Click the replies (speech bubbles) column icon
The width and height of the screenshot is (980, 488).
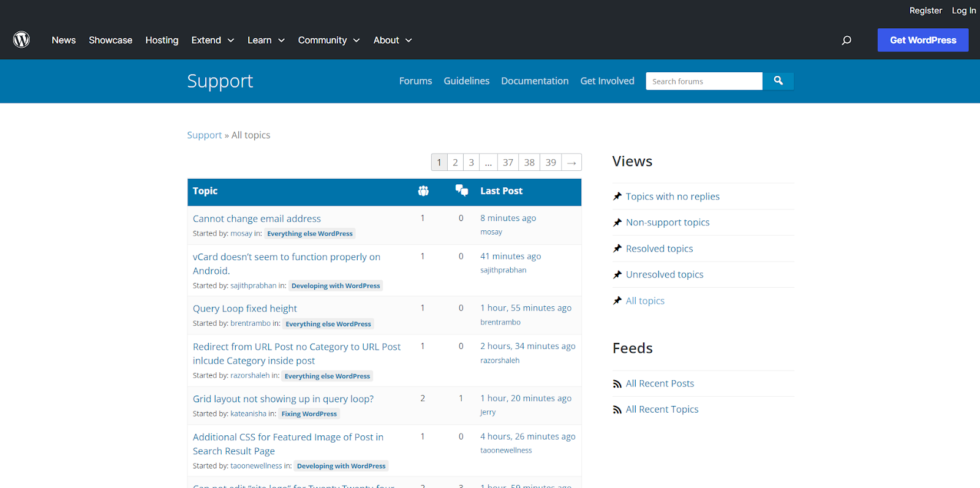point(462,190)
